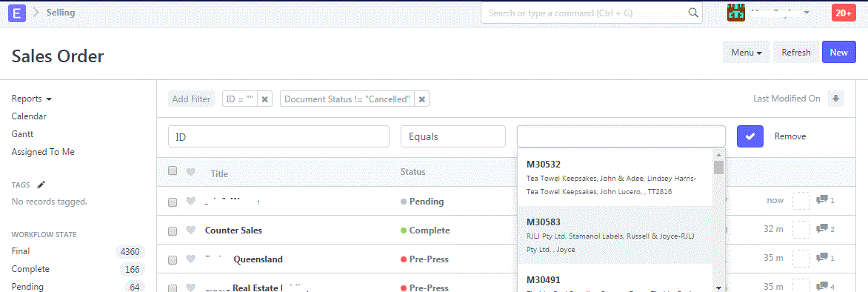Viewport: 868px width, 292px height.
Task: Click the suggestion list scrollbar thumb
Action: click(718, 167)
